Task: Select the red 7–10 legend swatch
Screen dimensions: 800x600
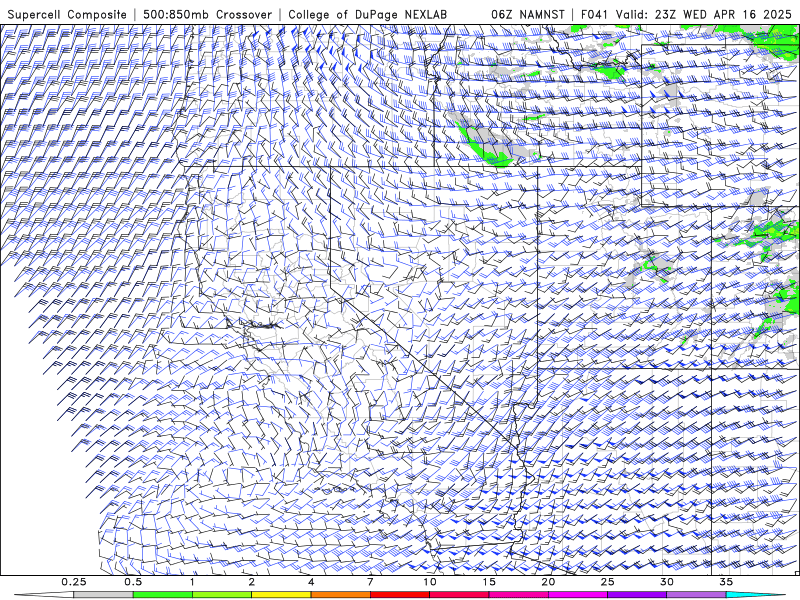Action: [400, 595]
